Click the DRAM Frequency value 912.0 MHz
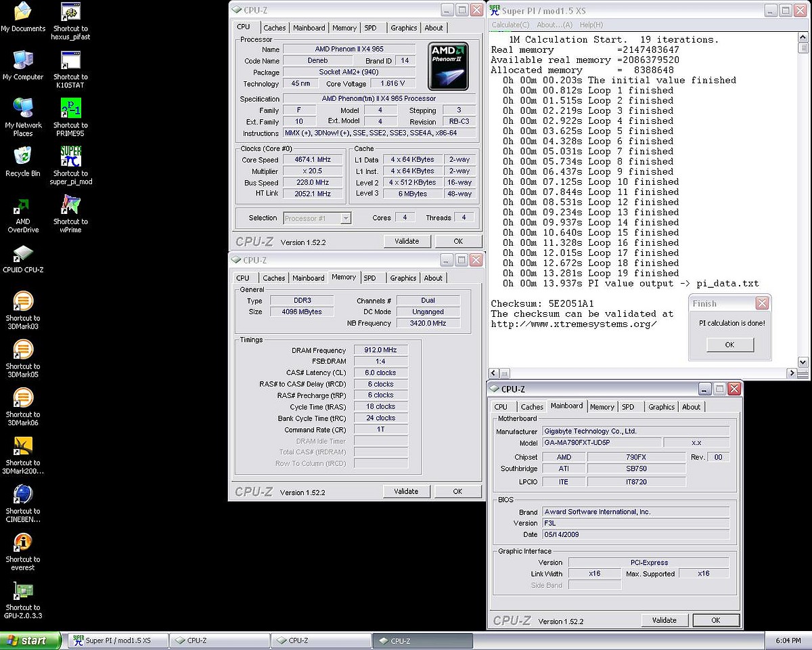Viewport: 812px width, 650px height. [380, 350]
